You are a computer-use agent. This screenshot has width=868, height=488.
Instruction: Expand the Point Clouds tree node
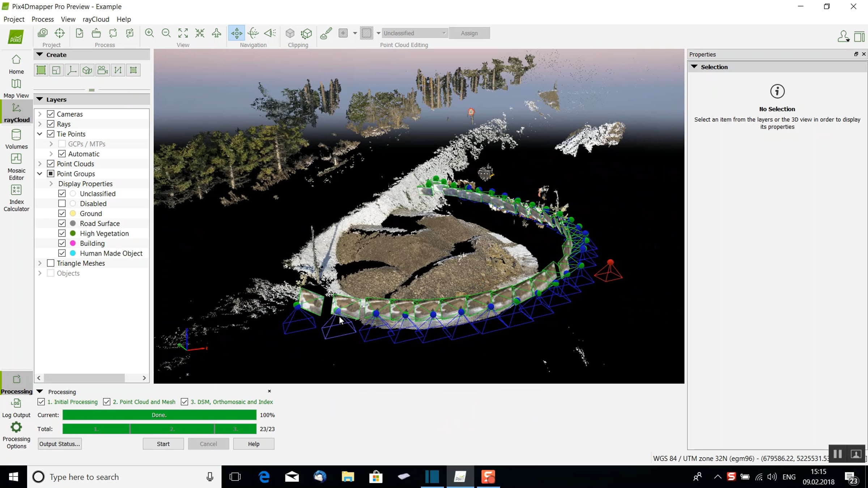point(40,164)
